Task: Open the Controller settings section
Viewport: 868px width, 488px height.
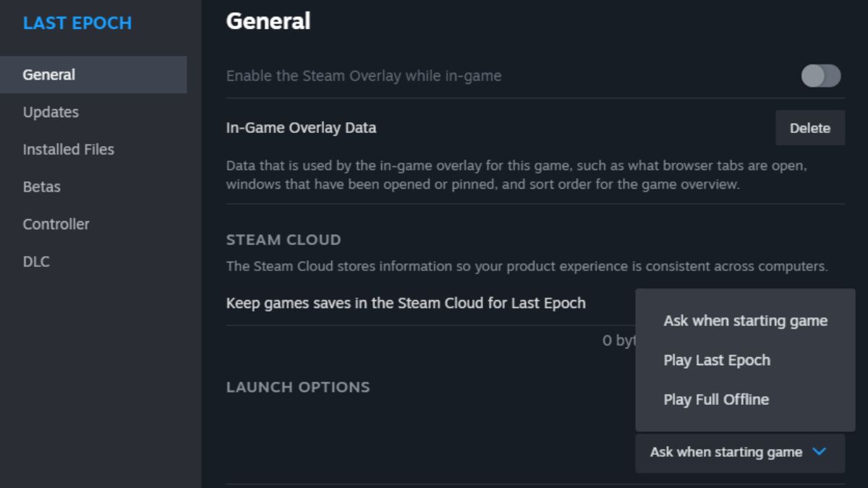Action: 56,224
